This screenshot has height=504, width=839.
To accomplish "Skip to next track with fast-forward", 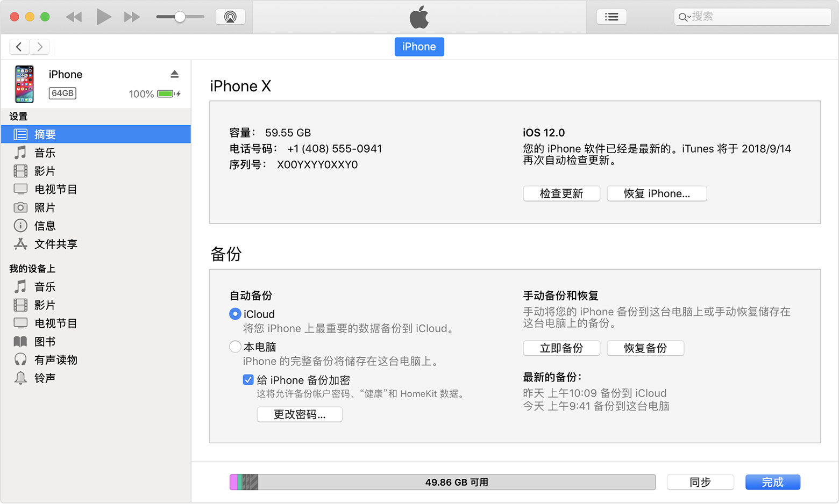I will (x=132, y=17).
